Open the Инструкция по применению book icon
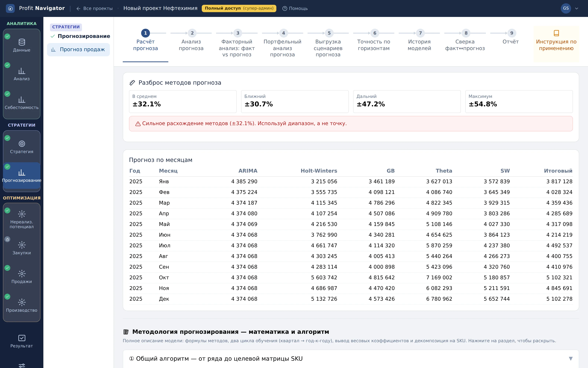The image size is (588, 368). tap(556, 33)
